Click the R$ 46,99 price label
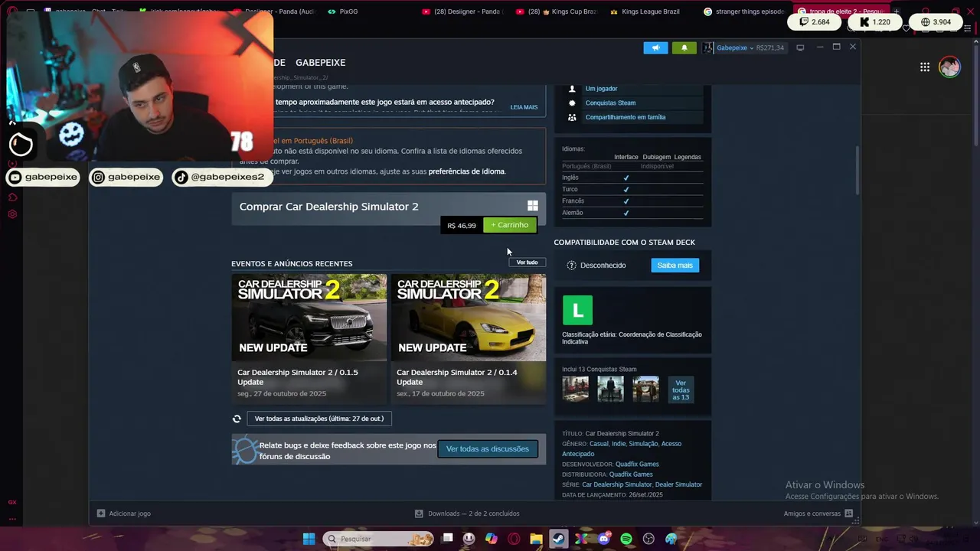Image resolution: width=980 pixels, height=551 pixels. (462, 226)
